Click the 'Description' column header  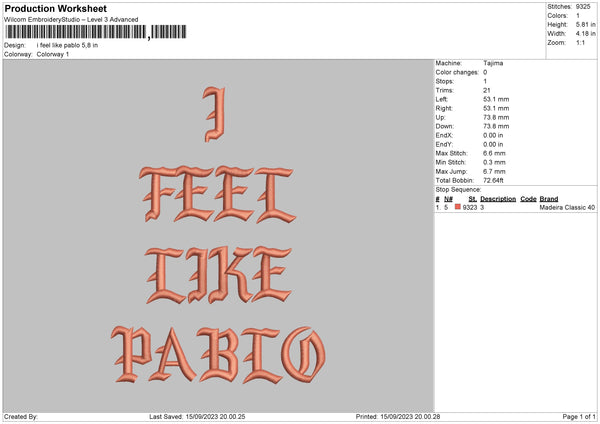click(498, 199)
